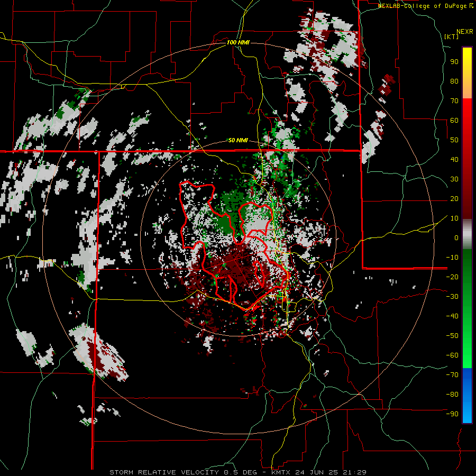Pick the light blue bottom segment of the color bar
This screenshot has width=476, height=476.
pyautogui.click(x=467, y=411)
